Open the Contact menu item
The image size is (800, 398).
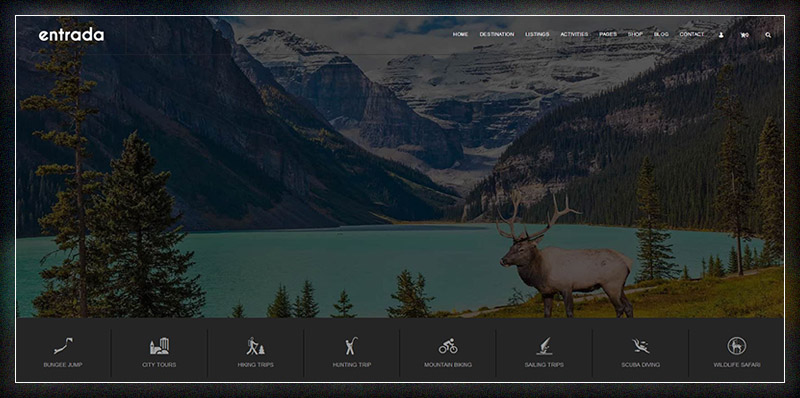(x=691, y=34)
